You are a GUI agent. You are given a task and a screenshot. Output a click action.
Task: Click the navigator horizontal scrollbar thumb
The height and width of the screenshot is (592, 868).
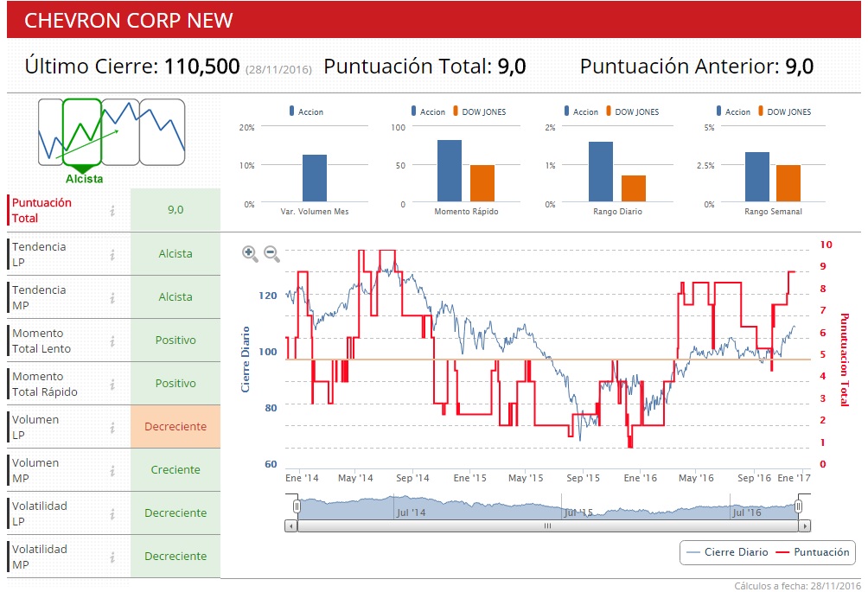[x=547, y=526]
